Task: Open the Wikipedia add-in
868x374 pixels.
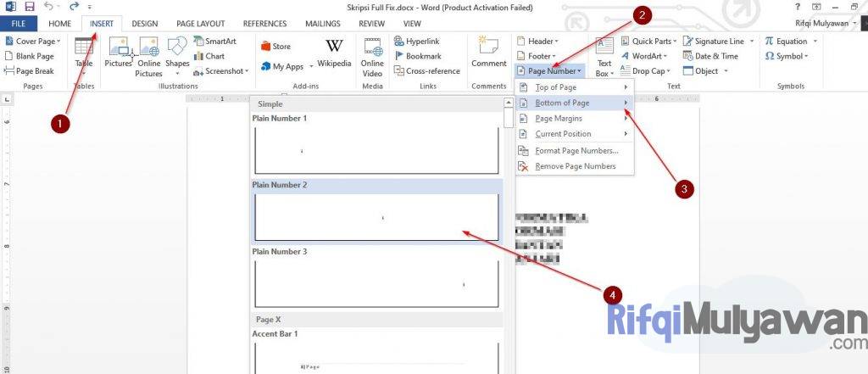Action: coord(334,53)
